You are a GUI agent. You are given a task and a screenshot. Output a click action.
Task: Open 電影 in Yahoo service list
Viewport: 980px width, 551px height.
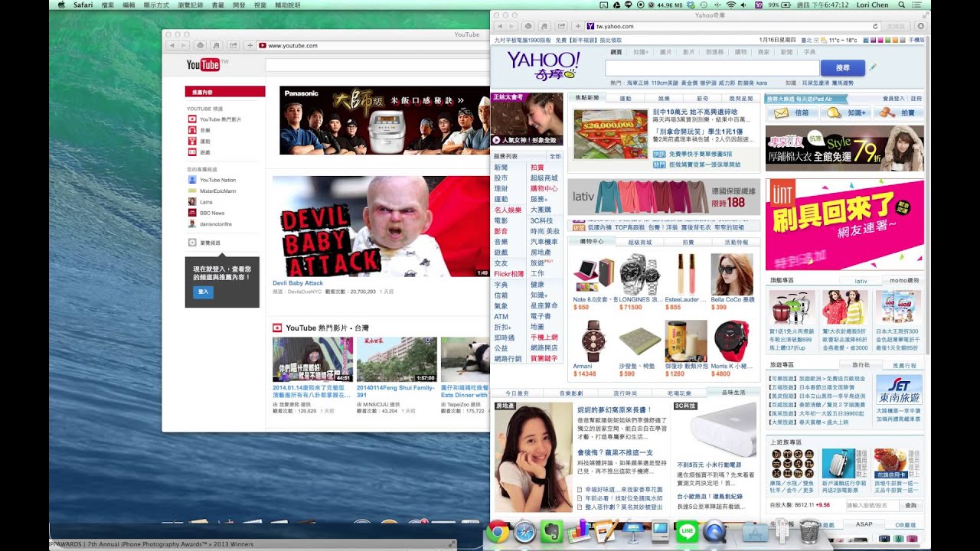[x=501, y=220]
